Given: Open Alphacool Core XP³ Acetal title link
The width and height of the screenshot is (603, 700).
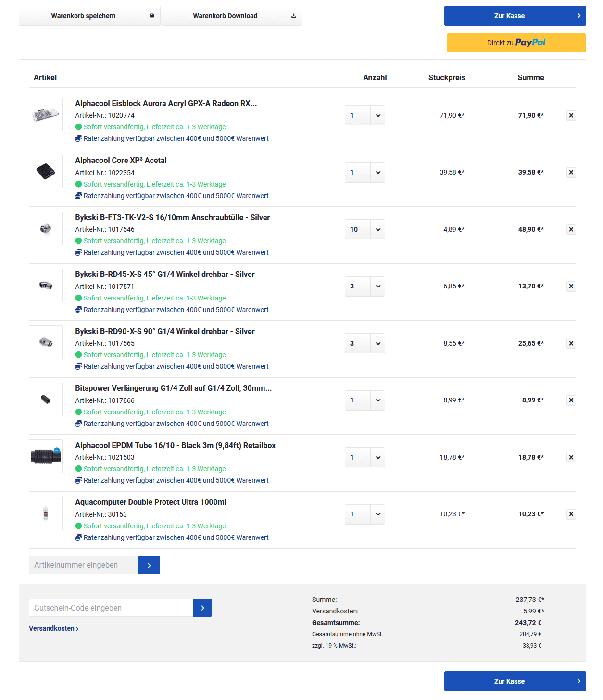Looking at the screenshot, I should (121, 160).
